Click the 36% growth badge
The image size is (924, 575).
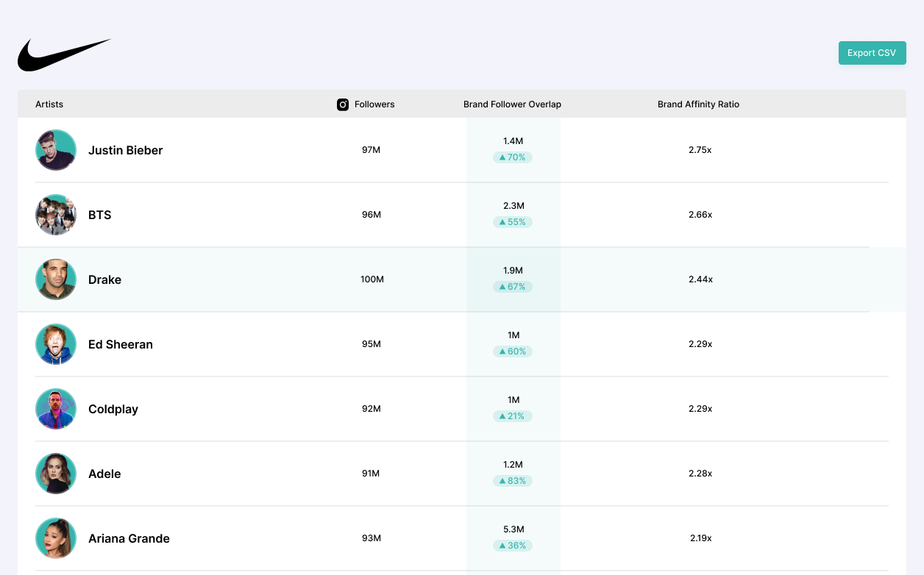click(x=513, y=546)
